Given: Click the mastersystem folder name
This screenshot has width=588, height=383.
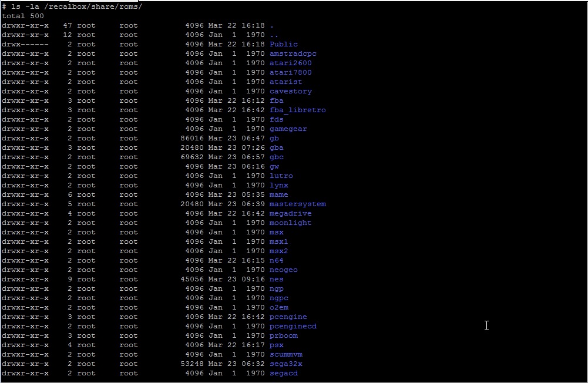Looking at the screenshot, I should tap(298, 204).
